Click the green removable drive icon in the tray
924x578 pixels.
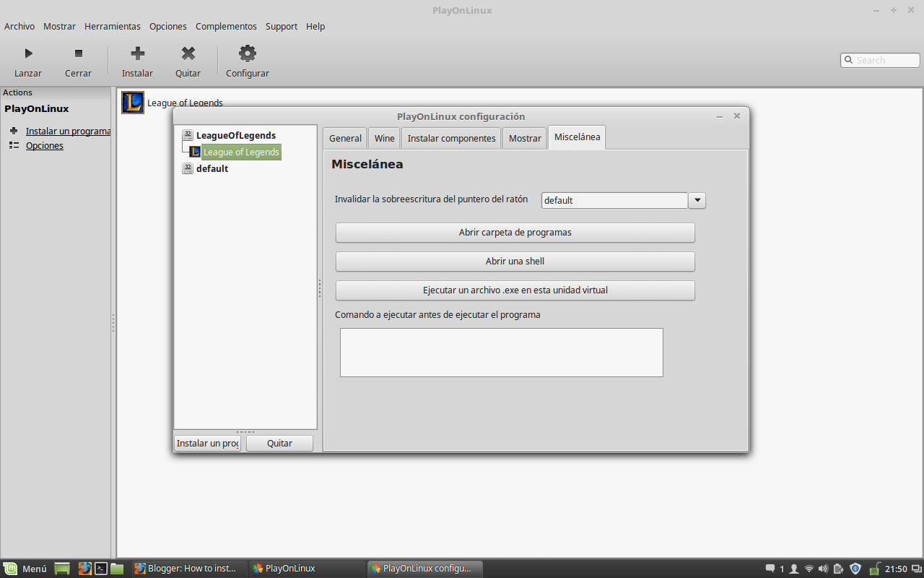875,569
